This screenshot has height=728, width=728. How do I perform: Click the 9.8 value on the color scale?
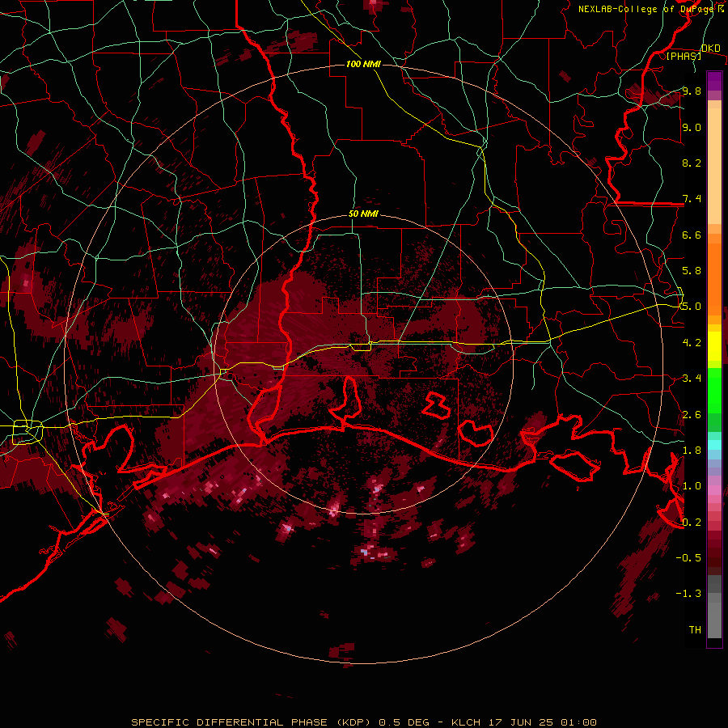(692, 91)
